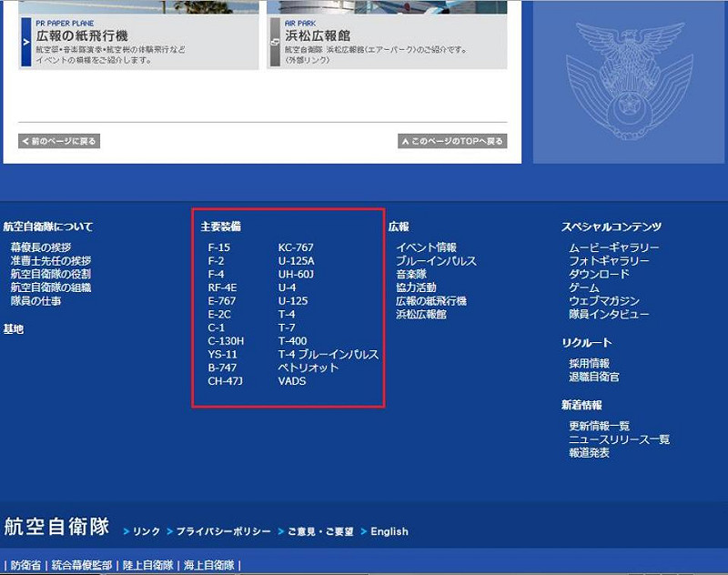Select T-4 ブルーインパルス equipment link
The width and height of the screenshot is (728, 575).
point(328,355)
